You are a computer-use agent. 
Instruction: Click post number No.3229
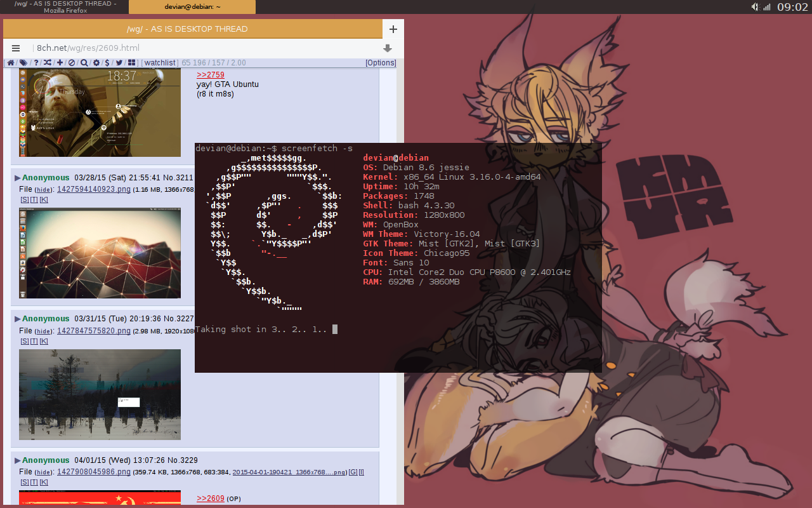pyautogui.click(x=183, y=460)
